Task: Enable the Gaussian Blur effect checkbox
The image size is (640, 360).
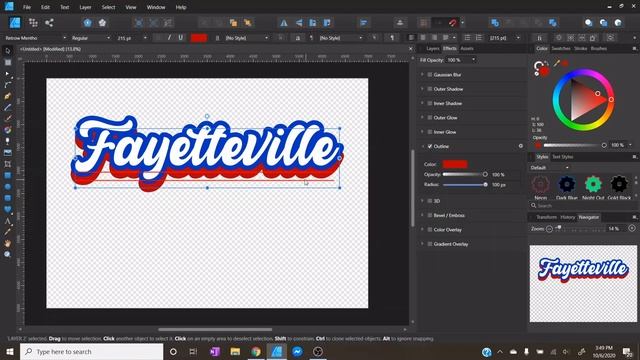Action: (x=429, y=75)
